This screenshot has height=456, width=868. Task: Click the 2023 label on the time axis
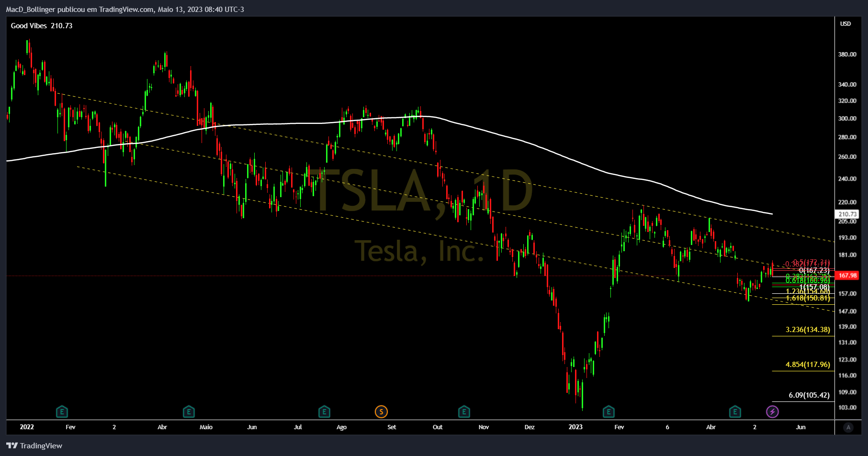coord(575,427)
